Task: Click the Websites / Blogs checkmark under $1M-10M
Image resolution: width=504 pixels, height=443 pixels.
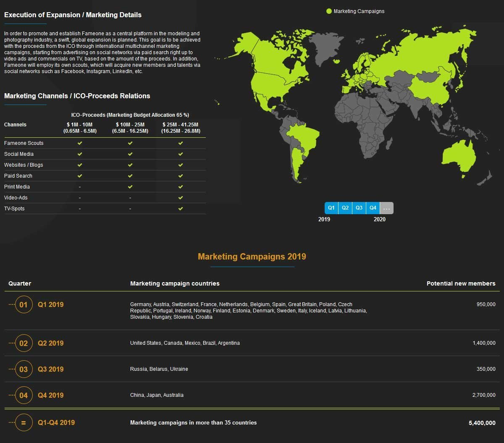Action: pyautogui.click(x=80, y=165)
